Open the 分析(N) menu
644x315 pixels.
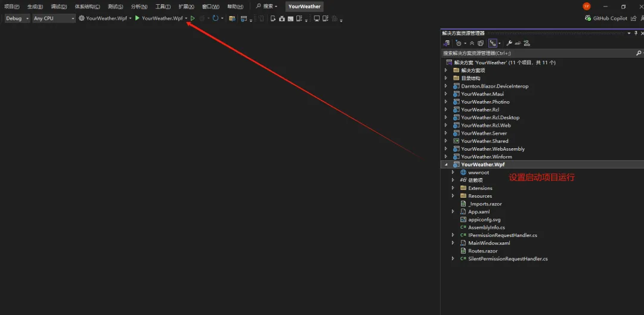pos(139,7)
